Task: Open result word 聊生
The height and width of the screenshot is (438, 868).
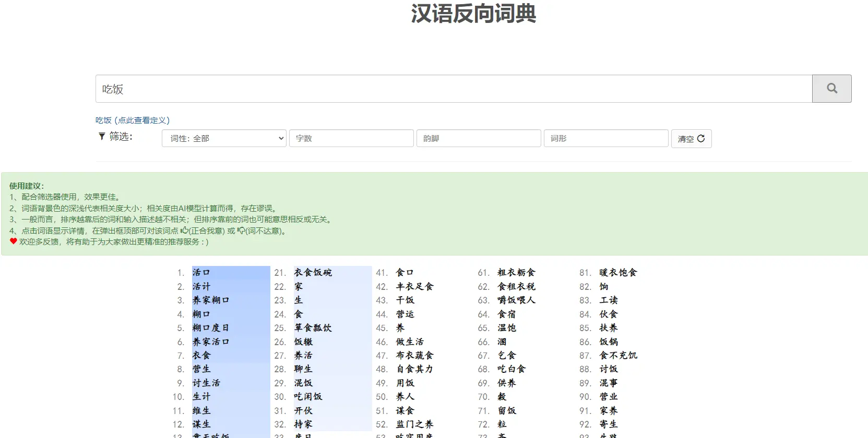Action: pos(303,369)
